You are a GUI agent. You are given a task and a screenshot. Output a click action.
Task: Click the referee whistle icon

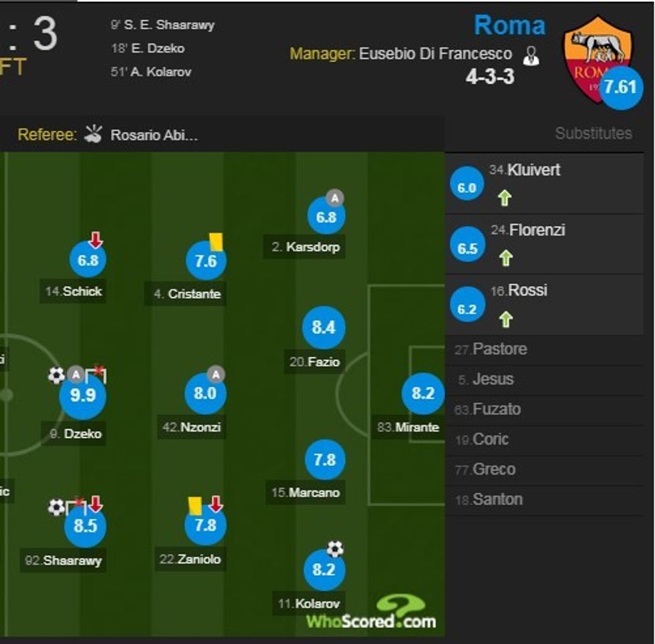[94, 134]
